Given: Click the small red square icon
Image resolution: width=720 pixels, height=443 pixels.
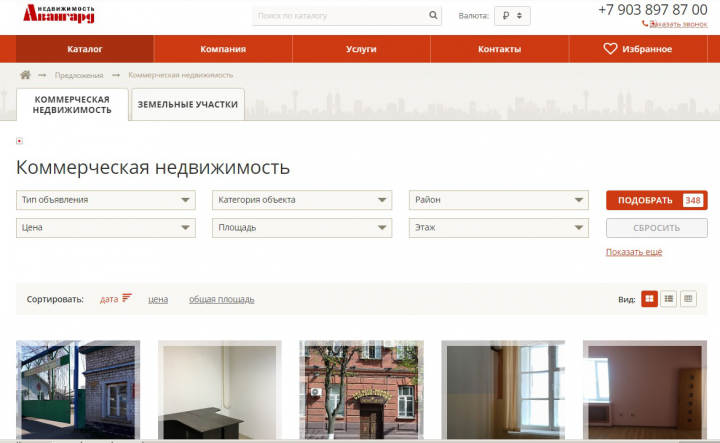Looking at the screenshot, I should (x=19, y=141).
